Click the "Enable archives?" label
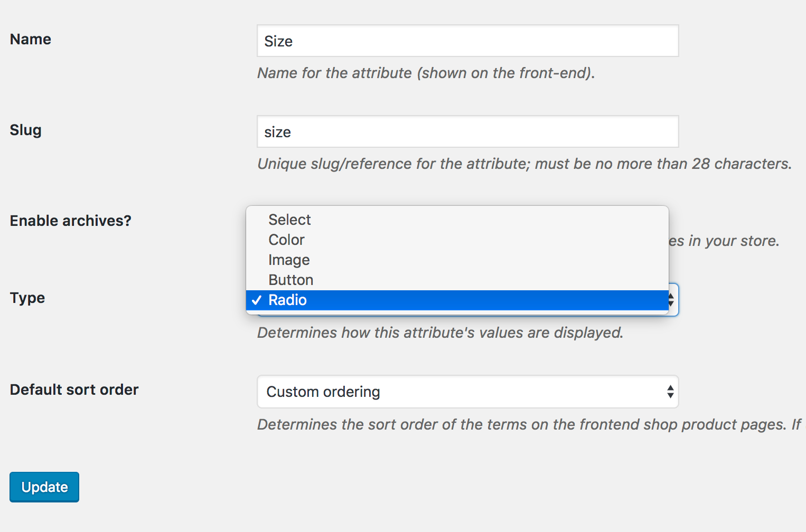The image size is (806, 532). 70,221
